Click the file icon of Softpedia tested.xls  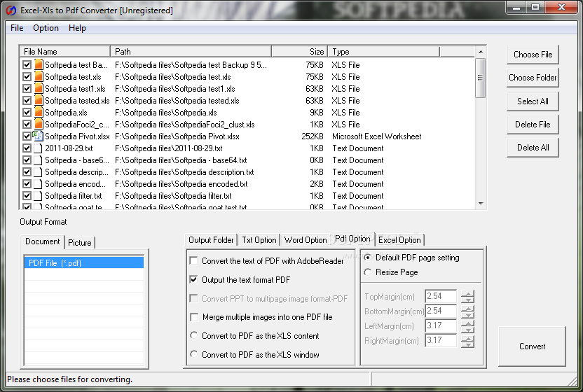(39, 100)
